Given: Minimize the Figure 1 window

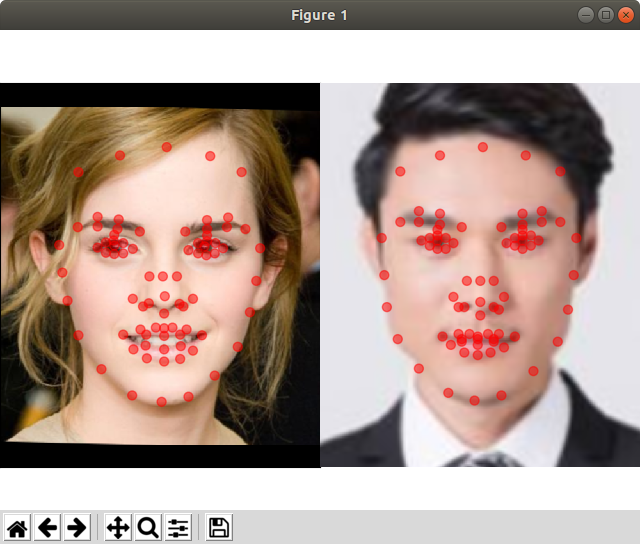Looking at the screenshot, I should coord(586,15).
